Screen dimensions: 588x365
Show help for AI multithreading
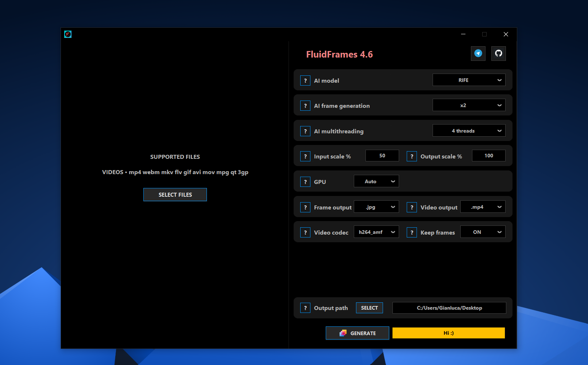click(x=305, y=131)
